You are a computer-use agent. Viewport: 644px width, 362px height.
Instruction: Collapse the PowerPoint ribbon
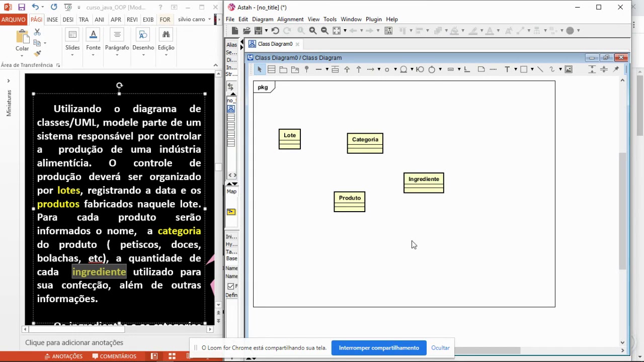coord(215,65)
